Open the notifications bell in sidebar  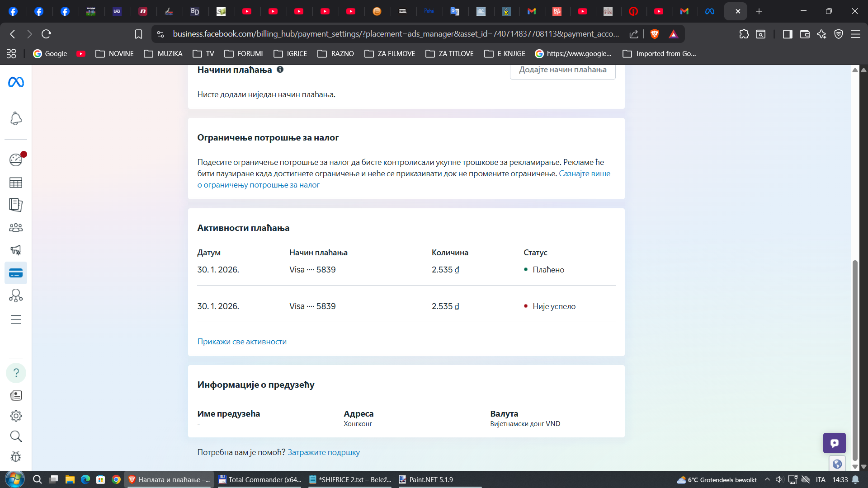click(x=16, y=118)
